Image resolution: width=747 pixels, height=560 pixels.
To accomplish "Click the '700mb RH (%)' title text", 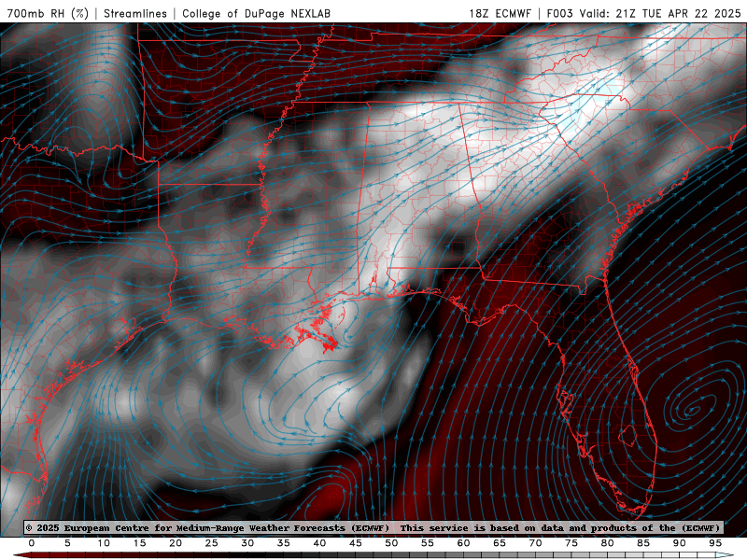I will point(48,13).
